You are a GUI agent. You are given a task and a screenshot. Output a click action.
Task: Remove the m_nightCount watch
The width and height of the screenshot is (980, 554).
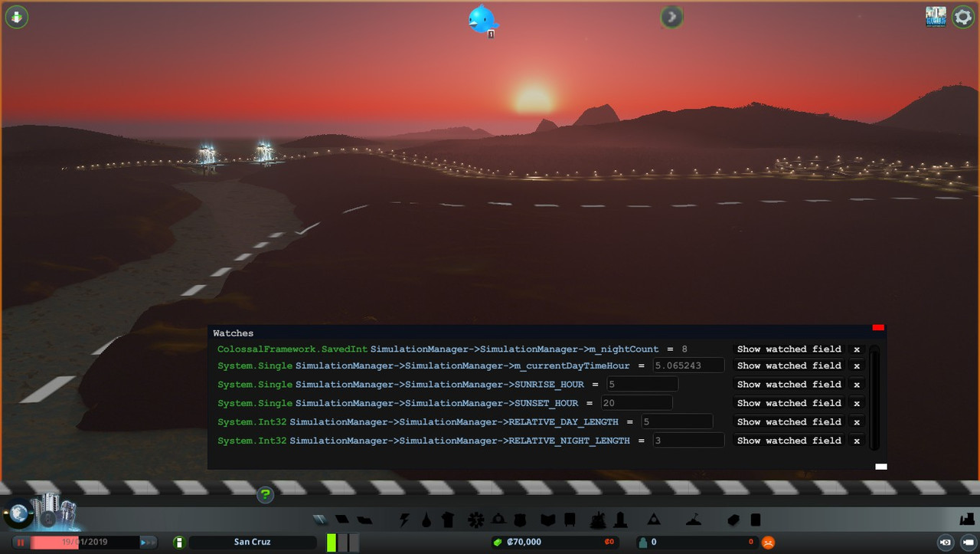tap(857, 349)
